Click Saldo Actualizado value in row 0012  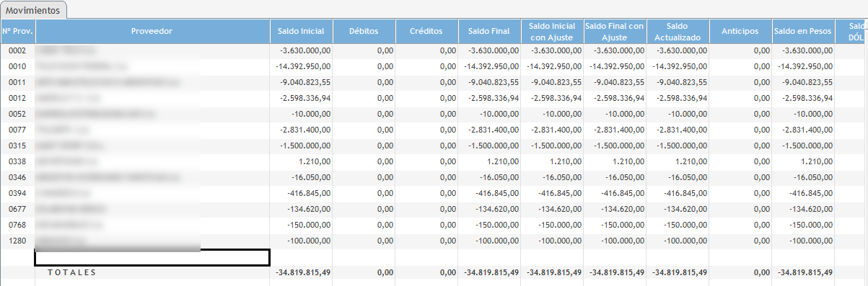[678, 98]
